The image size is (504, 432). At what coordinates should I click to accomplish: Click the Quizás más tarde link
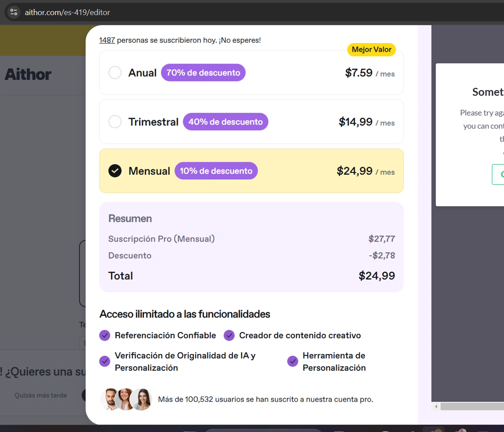(x=41, y=395)
